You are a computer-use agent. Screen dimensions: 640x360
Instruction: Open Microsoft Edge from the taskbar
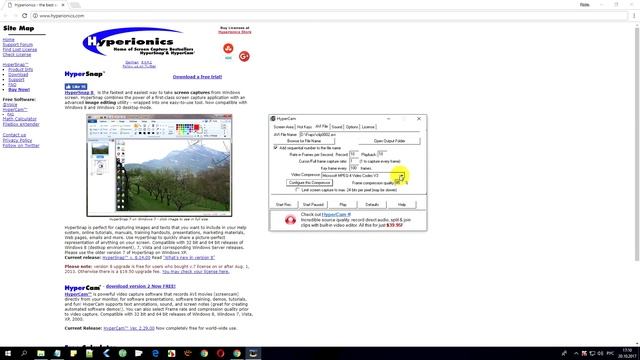pyautogui.click(x=155, y=353)
